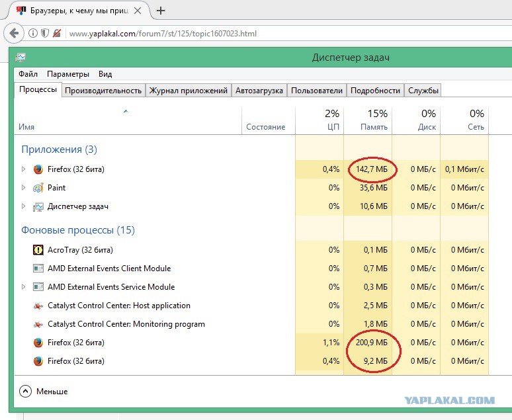Image resolution: width=512 pixels, height=420 pixels.
Task: Sort processes by the Память column header
Action: pyautogui.click(x=368, y=120)
